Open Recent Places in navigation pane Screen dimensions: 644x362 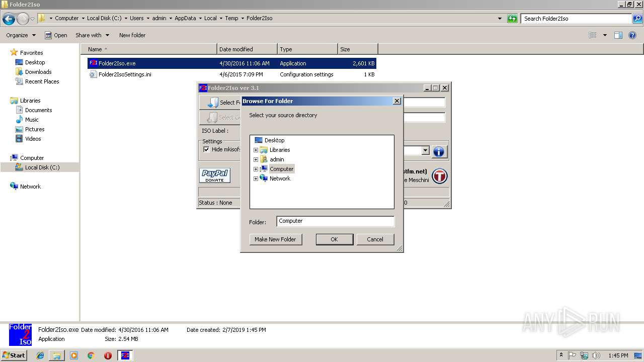click(42, 81)
